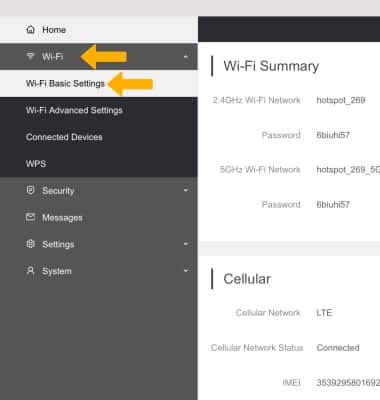Click the hotspot_269 network name
The image size is (380, 400).
(x=341, y=100)
